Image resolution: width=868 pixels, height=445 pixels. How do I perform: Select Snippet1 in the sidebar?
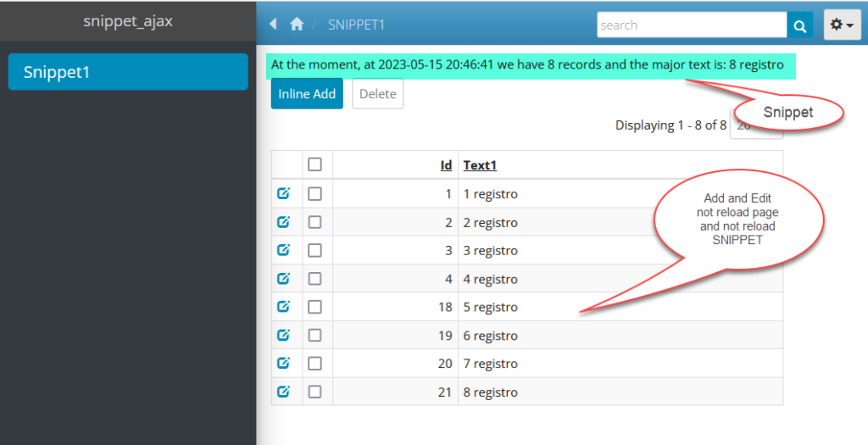point(128,72)
